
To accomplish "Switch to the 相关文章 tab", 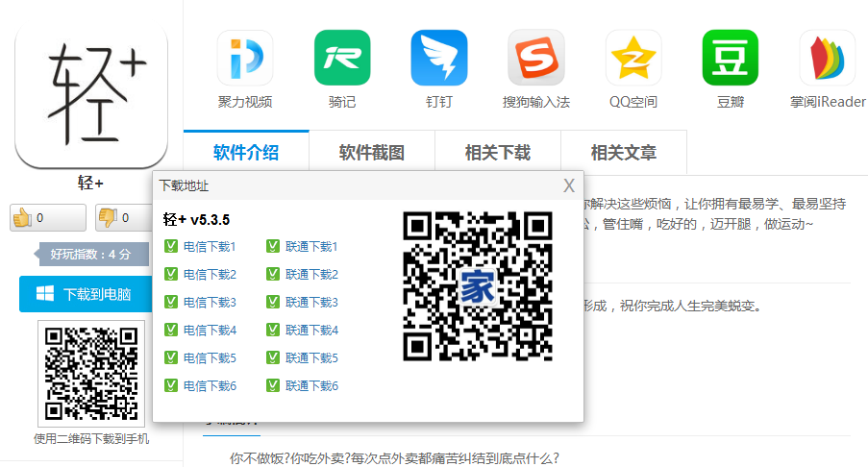I will (x=624, y=152).
